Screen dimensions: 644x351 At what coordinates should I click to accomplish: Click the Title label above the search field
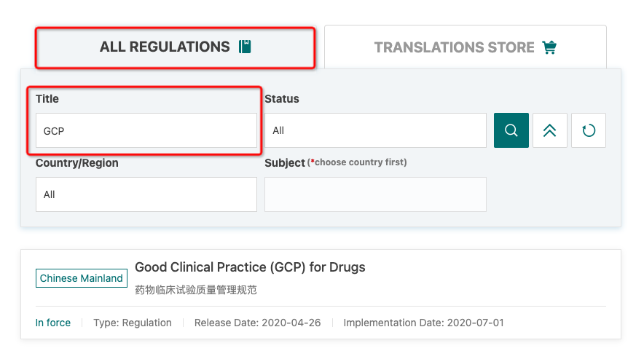47,99
